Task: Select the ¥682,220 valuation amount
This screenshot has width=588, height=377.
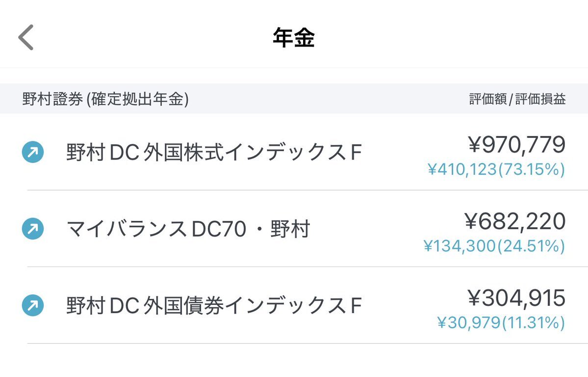Action: [515, 221]
